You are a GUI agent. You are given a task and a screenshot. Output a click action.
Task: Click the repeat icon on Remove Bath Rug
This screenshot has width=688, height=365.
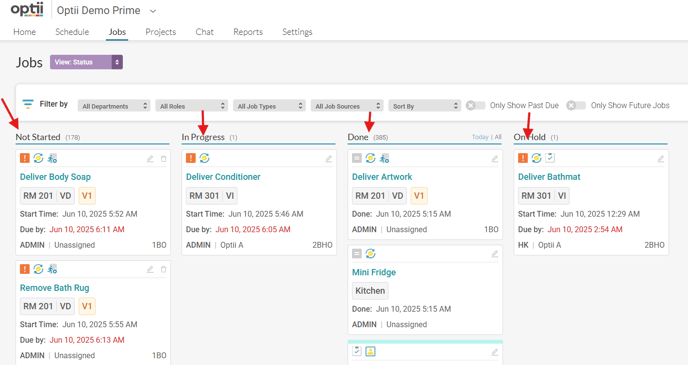click(x=38, y=269)
